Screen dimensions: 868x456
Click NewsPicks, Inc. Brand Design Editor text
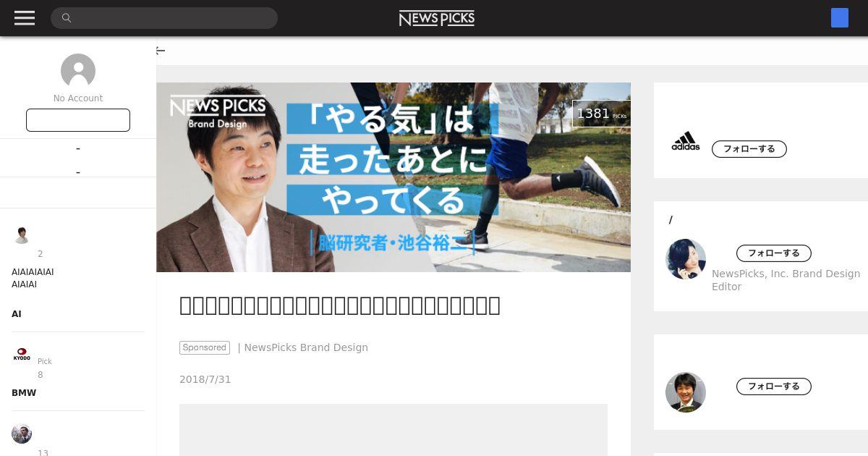pyautogui.click(x=786, y=280)
